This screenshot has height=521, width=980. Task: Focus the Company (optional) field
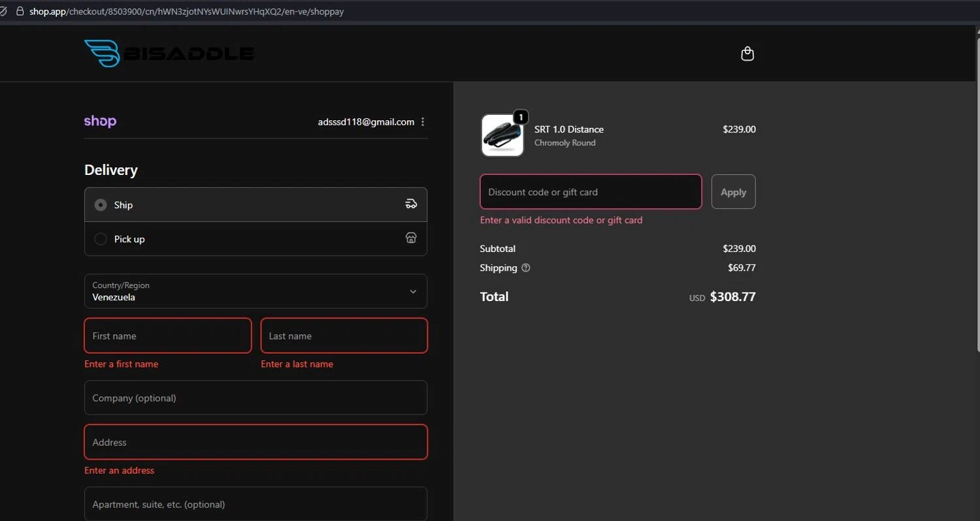click(x=255, y=398)
